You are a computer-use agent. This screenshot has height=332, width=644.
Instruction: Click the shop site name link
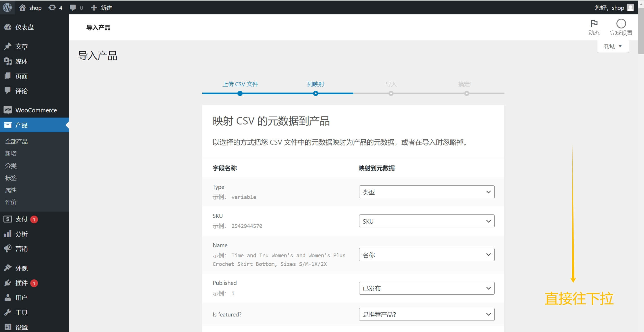click(35, 8)
